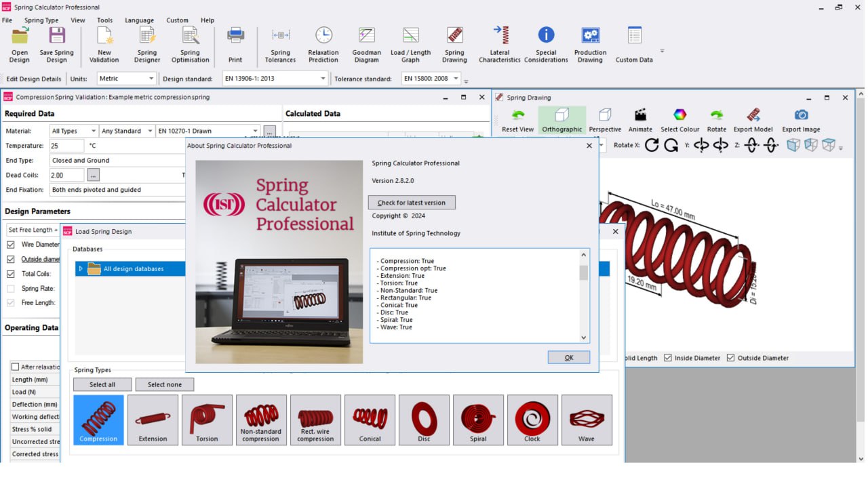This screenshot has height=488, width=868.
Task: Open the Set Free Length dropdown
Action: tap(33, 230)
